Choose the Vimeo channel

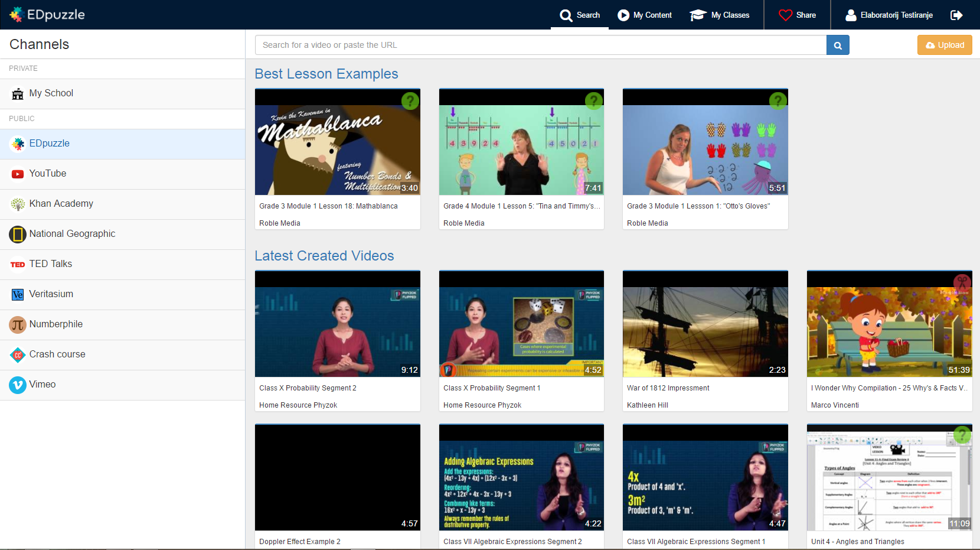coord(43,385)
